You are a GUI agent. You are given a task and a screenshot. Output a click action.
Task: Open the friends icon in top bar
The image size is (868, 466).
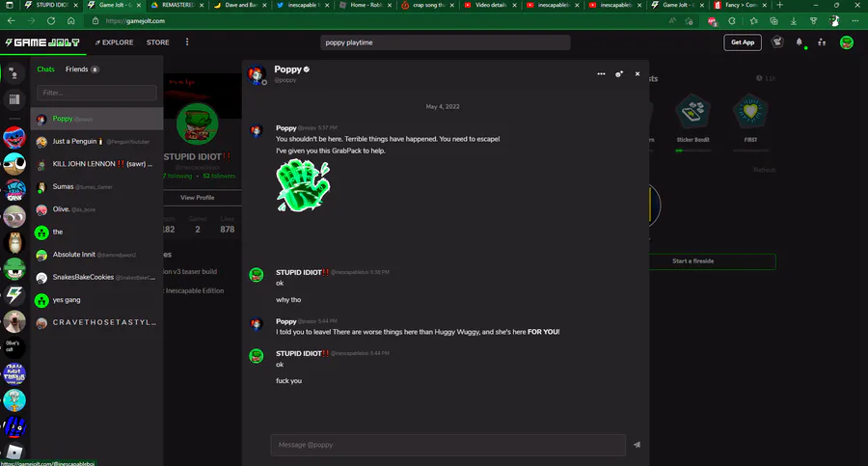pyautogui.click(x=822, y=42)
